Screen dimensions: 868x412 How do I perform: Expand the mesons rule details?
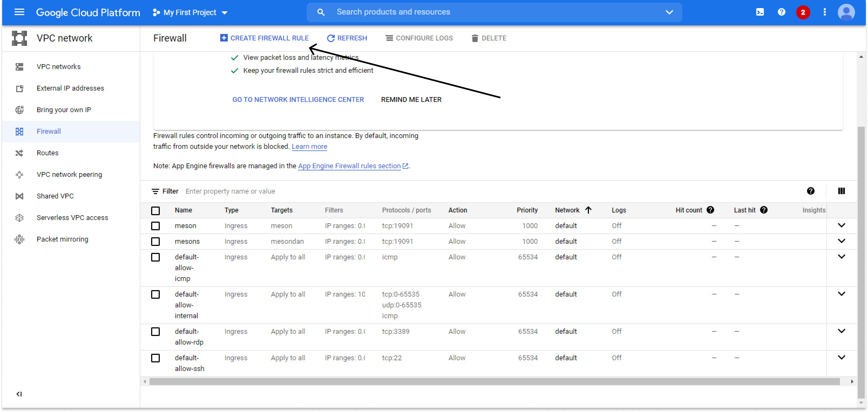[841, 241]
